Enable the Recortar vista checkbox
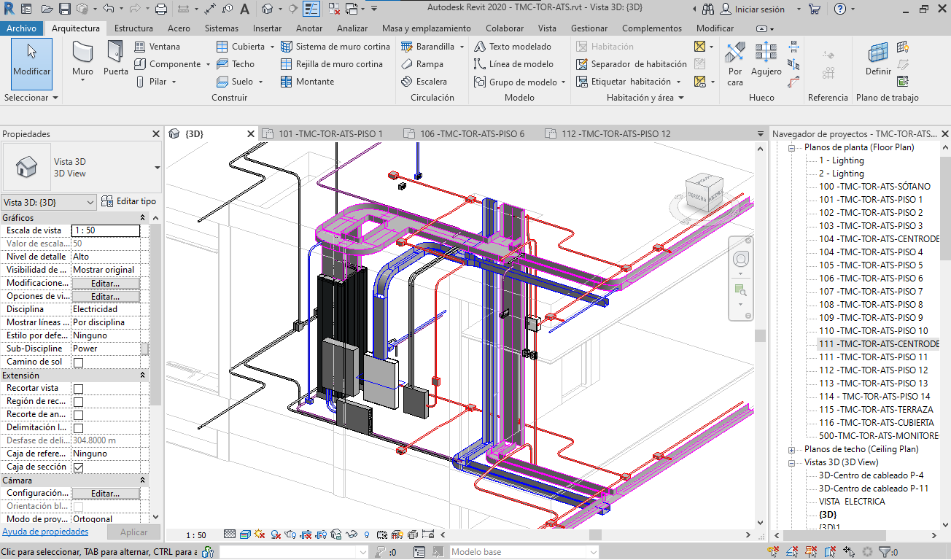 79,389
